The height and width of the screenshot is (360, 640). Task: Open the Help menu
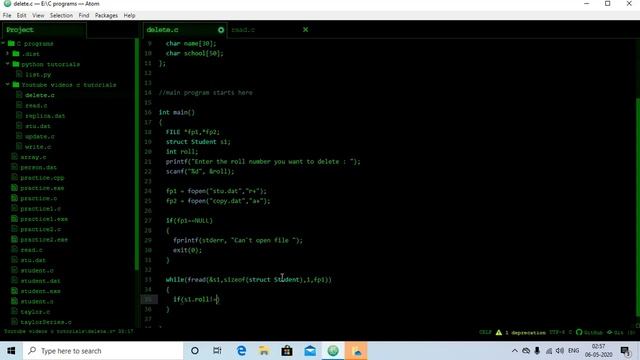pyautogui.click(x=129, y=16)
